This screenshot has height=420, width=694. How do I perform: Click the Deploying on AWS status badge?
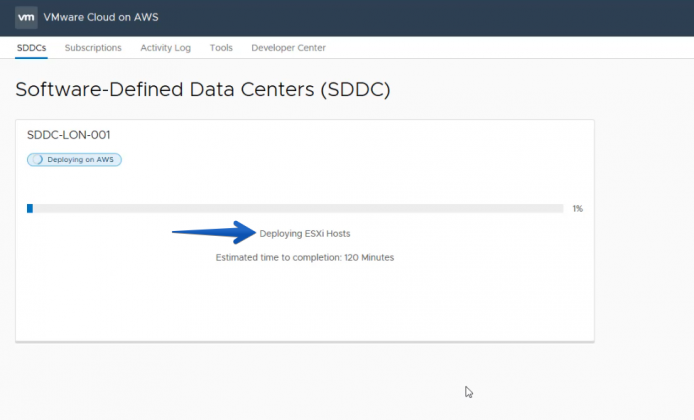(74, 160)
